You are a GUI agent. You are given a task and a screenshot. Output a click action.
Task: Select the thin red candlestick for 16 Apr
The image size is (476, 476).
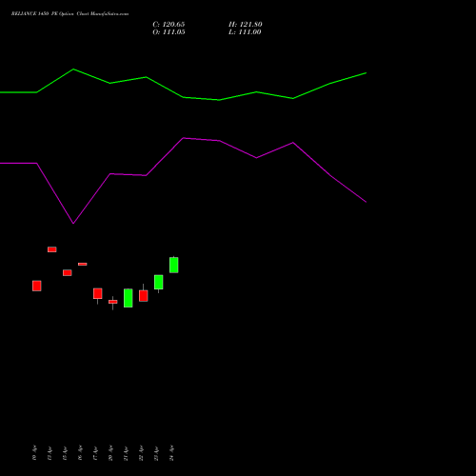83,264
